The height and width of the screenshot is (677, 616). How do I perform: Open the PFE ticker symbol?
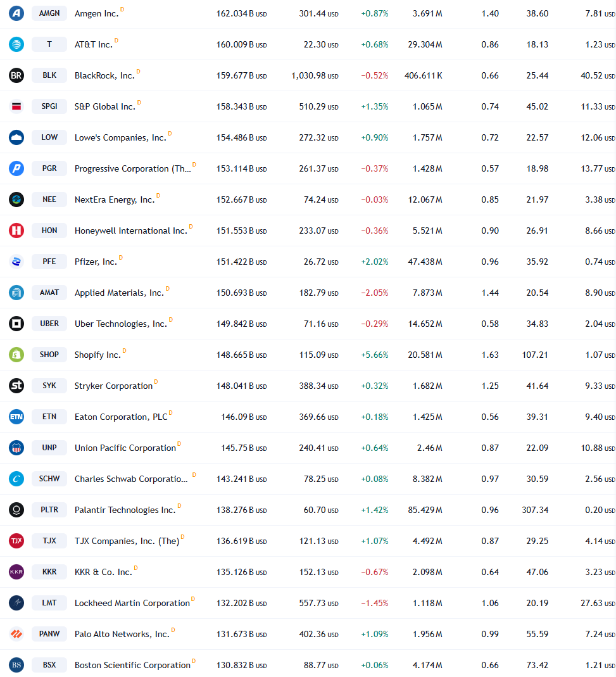49,262
